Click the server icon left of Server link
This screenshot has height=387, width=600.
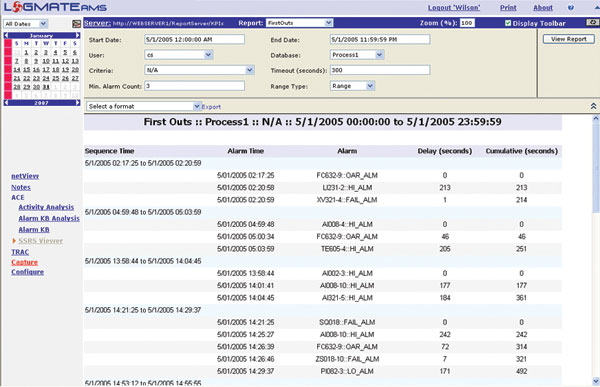tap(77, 24)
